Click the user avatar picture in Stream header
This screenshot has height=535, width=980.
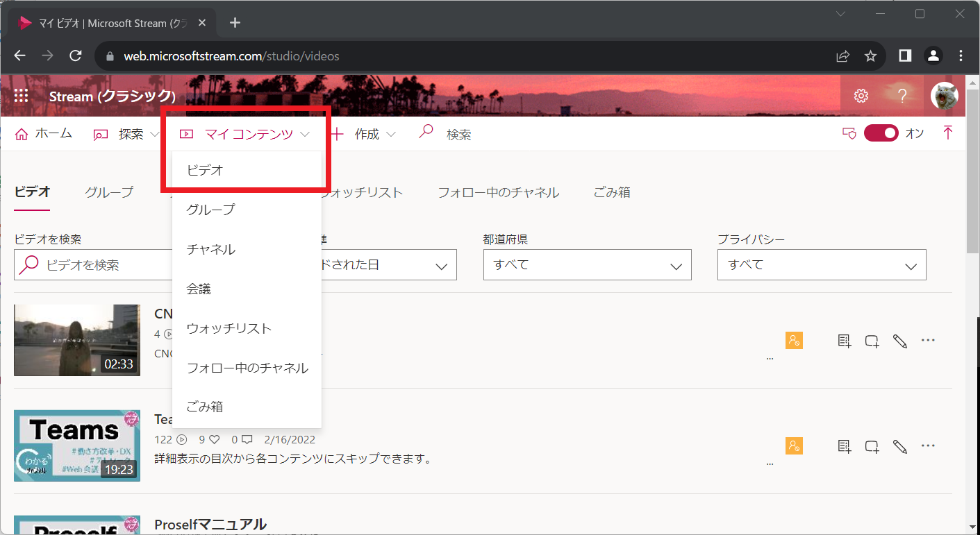pyautogui.click(x=945, y=96)
